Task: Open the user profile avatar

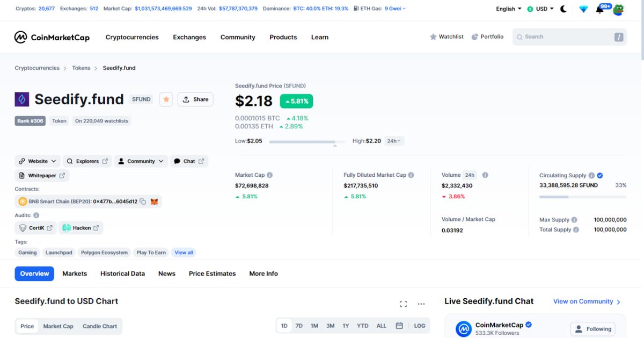Action: click(618, 9)
